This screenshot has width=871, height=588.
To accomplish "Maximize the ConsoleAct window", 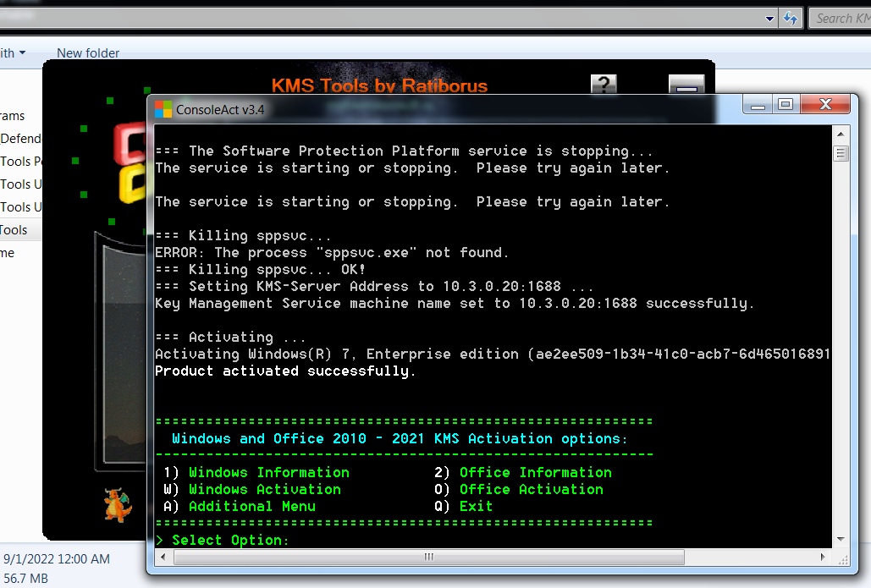I will (786, 104).
